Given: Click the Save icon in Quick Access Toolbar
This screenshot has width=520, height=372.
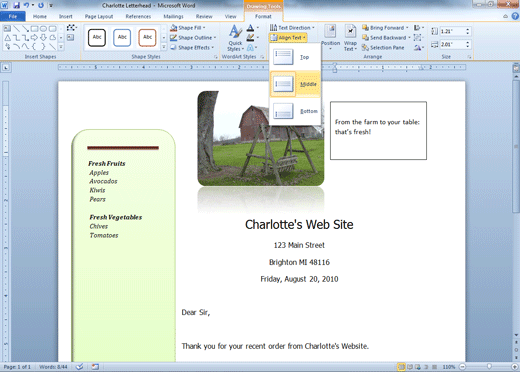Looking at the screenshot, I should [17, 5].
